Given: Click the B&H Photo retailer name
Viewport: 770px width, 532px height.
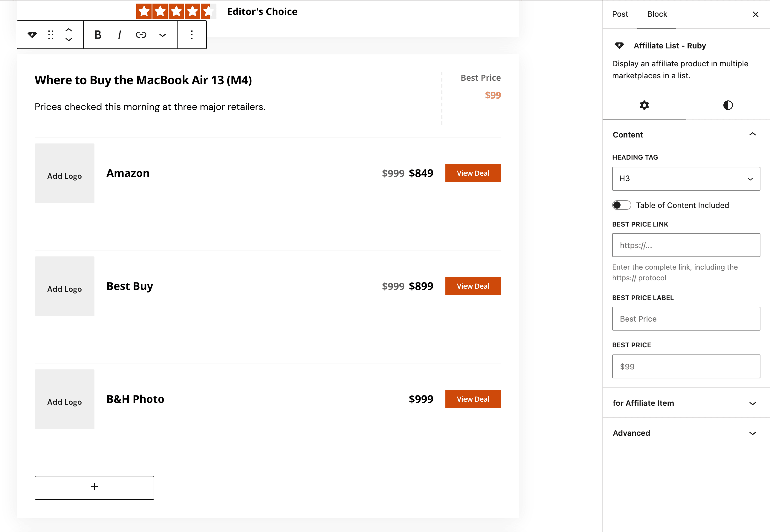Looking at the screenshot, I should pyautogui.click(x=135, y=399).
